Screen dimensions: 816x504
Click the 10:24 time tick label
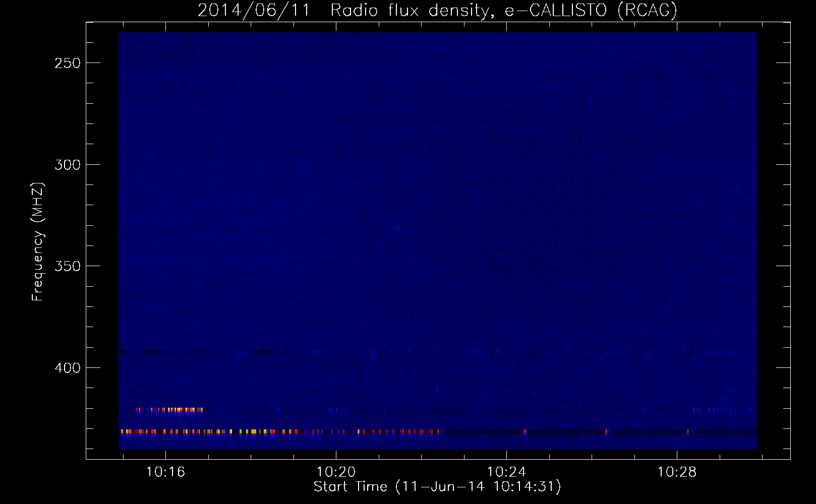(506, 472)
